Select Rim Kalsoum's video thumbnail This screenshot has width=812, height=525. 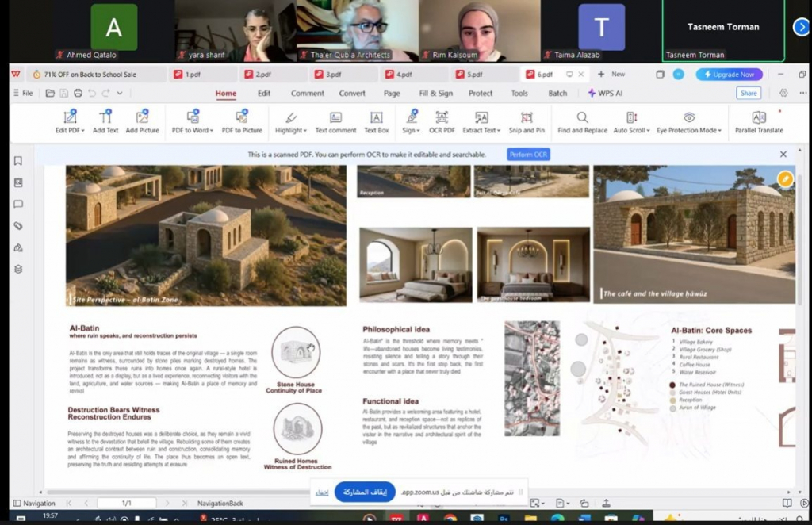[480, 30]
